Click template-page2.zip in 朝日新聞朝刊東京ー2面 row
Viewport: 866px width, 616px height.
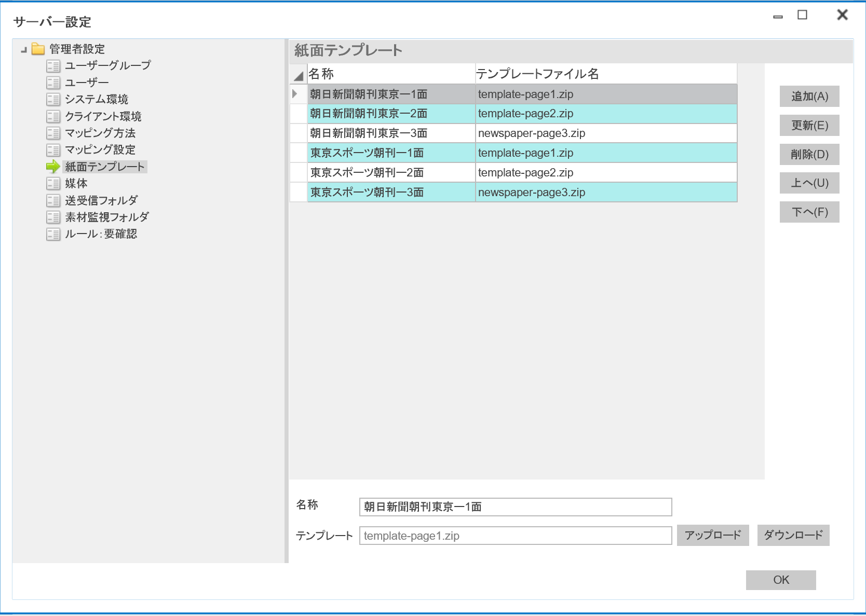click(x=606, y=114)
